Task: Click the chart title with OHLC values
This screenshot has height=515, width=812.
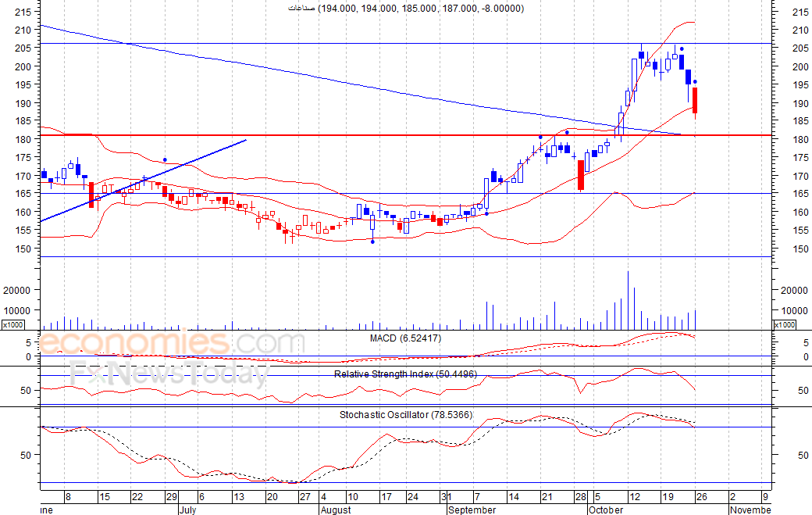Action: coord(405,9)
